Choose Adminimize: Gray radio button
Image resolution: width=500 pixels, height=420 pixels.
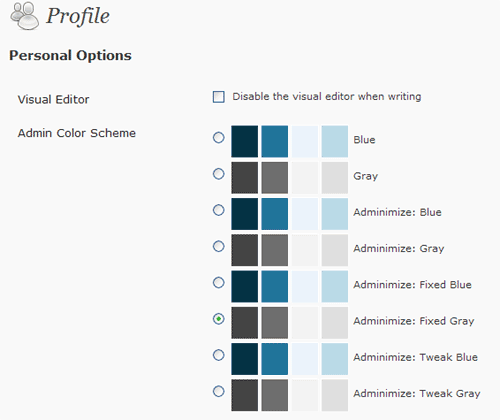click(219, 246)
